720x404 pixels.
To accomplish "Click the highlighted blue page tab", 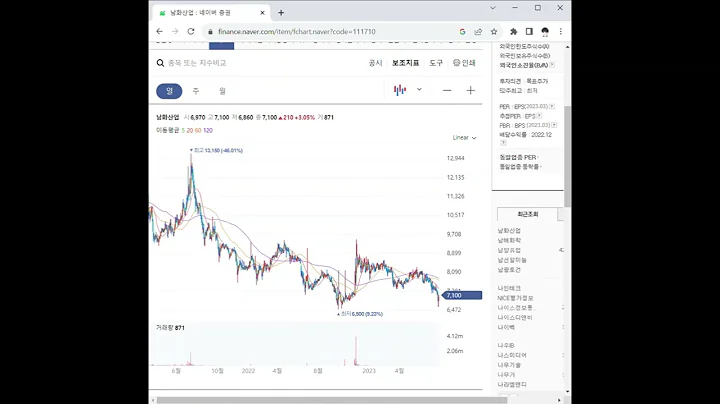I will (x=221, y=45).
